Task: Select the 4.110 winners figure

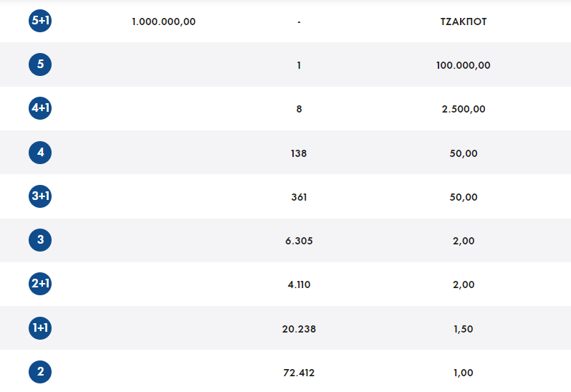Action: pos(299,285)
